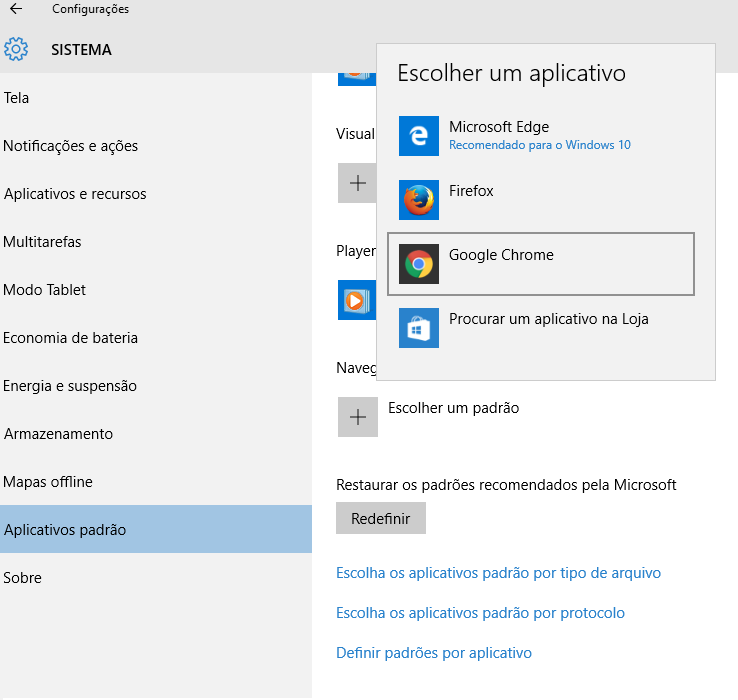The width and height of the screenshot is (738, 700).
Task: Click the Microsoft Edge icon in the app chooser
Action: coord(419,136)
